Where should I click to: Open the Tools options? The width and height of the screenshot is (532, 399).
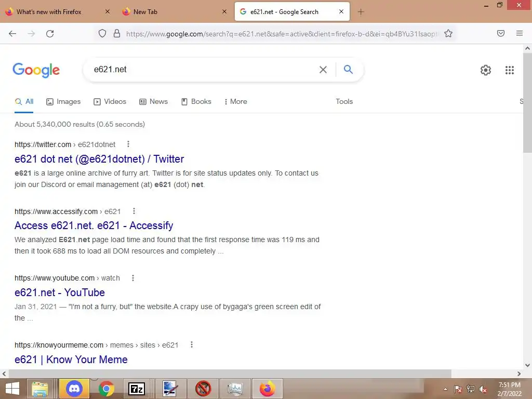click(344, 101)
